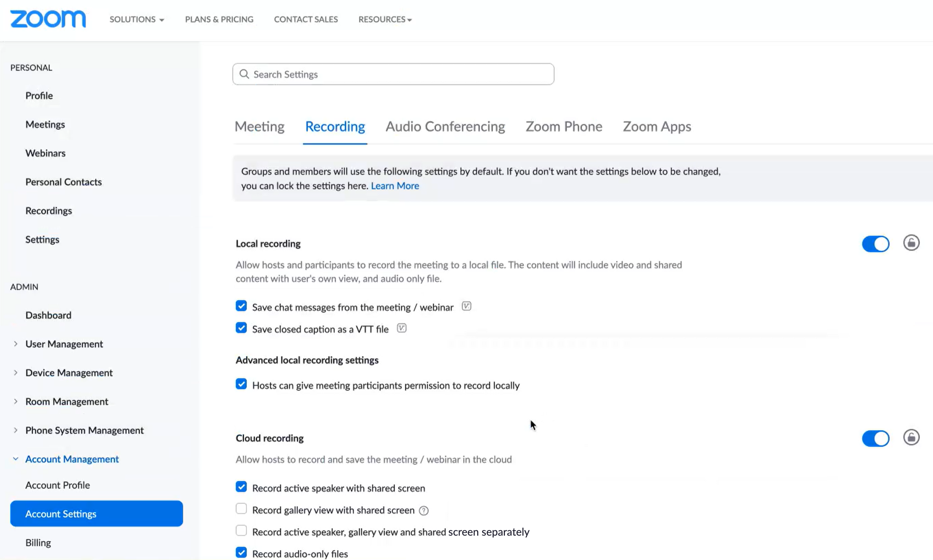Collapse Account Management section
Viewport: 933px width, 560px height.
(x=16, y=459)
